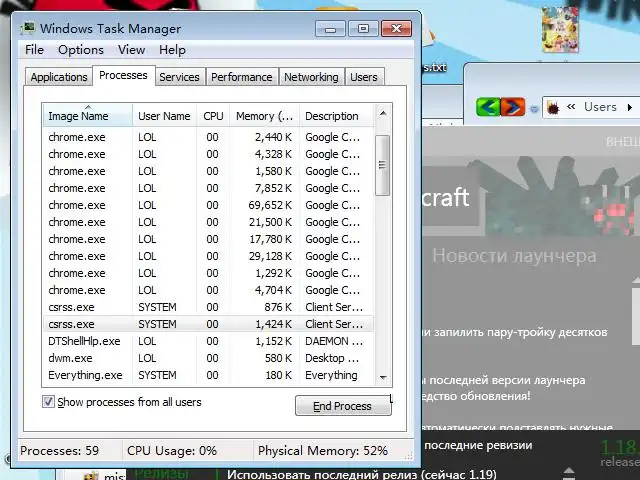Screen dimensions: 640x480
Task: Select chrome.exe row with 7,852 K memory
Action: [208, 188]
